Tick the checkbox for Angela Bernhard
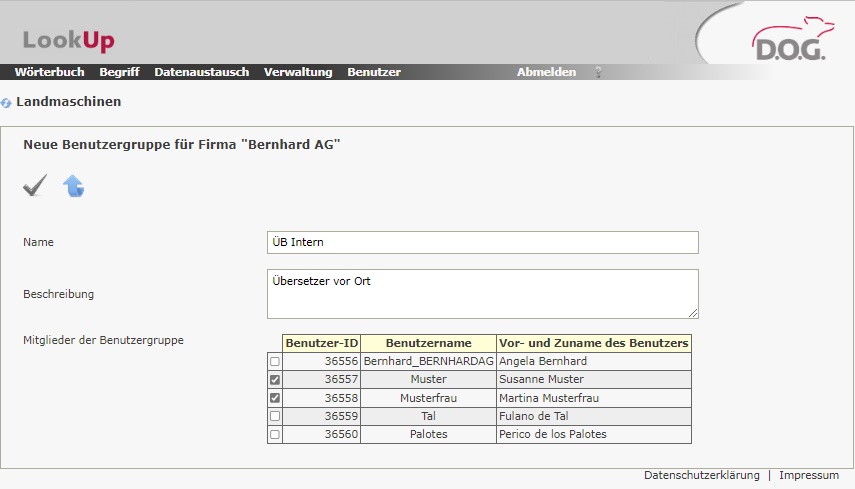 click(x=275, y=361)
